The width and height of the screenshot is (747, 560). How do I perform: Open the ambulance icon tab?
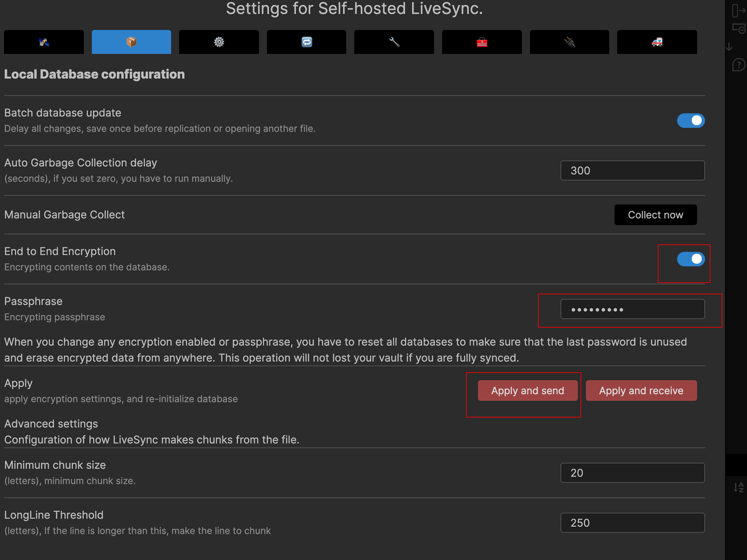(657, 42)
